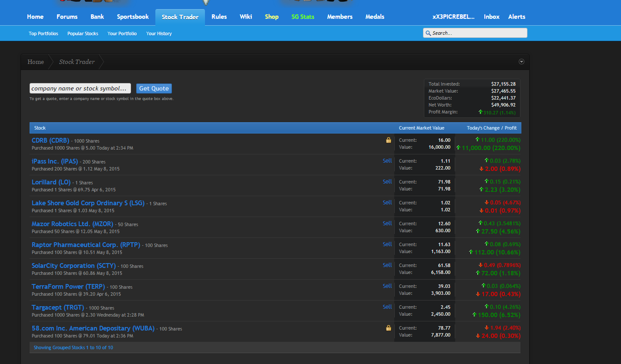The width and height of the screenshot is (621, 364).
Task: Open the SG Stats tab
Action: pos(303,17)
